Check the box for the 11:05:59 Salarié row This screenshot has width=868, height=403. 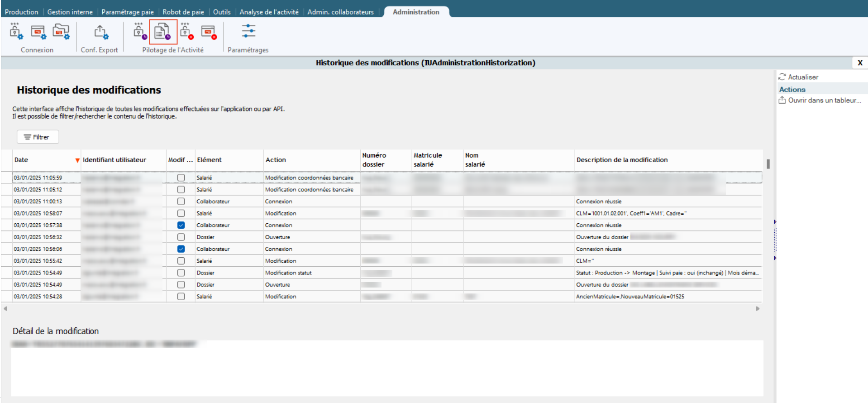(181, 178)
